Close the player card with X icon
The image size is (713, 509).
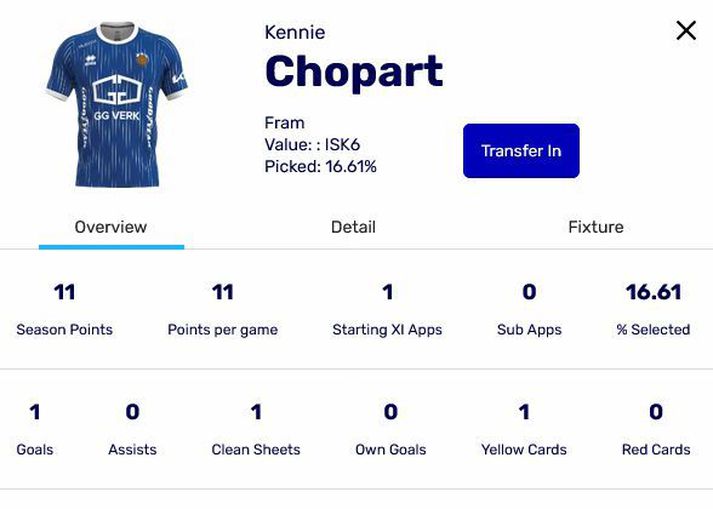[686, 30]
